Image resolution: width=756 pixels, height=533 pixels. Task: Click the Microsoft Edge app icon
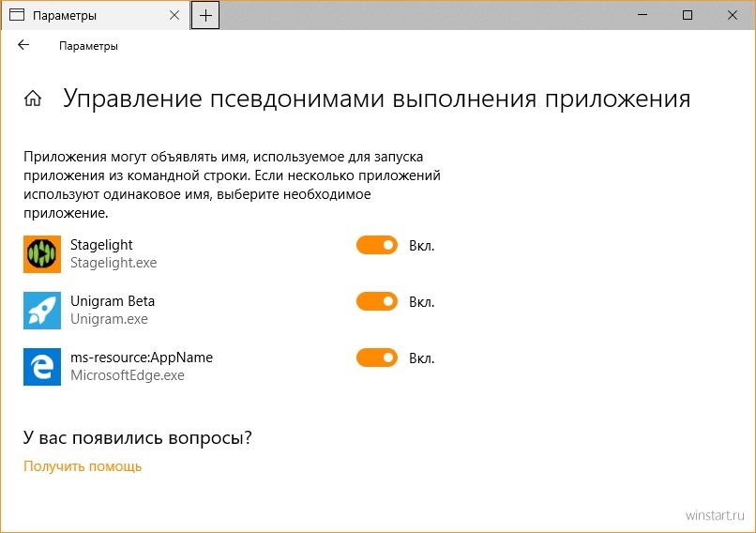(42, 367)
